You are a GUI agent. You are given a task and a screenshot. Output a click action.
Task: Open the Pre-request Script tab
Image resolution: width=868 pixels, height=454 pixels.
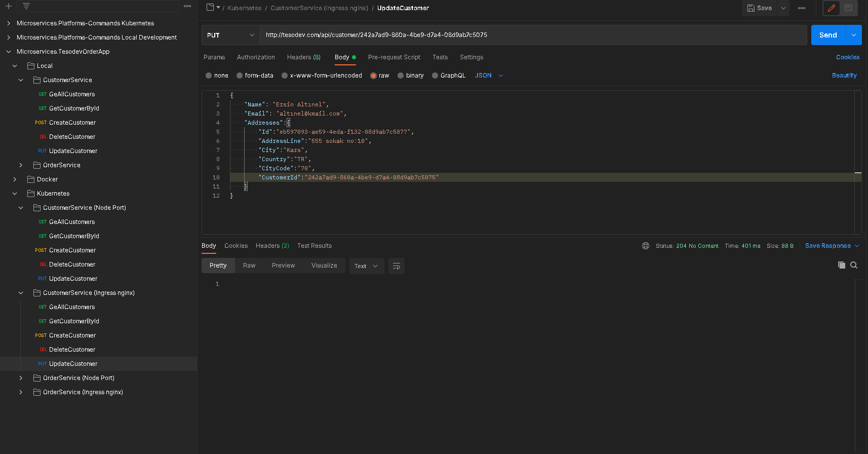coord(394,57)
